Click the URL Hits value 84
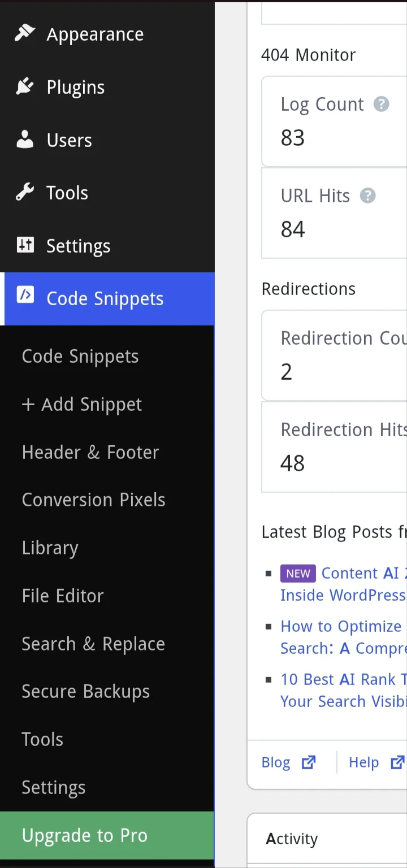Image resolution: width=407 pixels, height=868 pixels. [x=293, y=229]
